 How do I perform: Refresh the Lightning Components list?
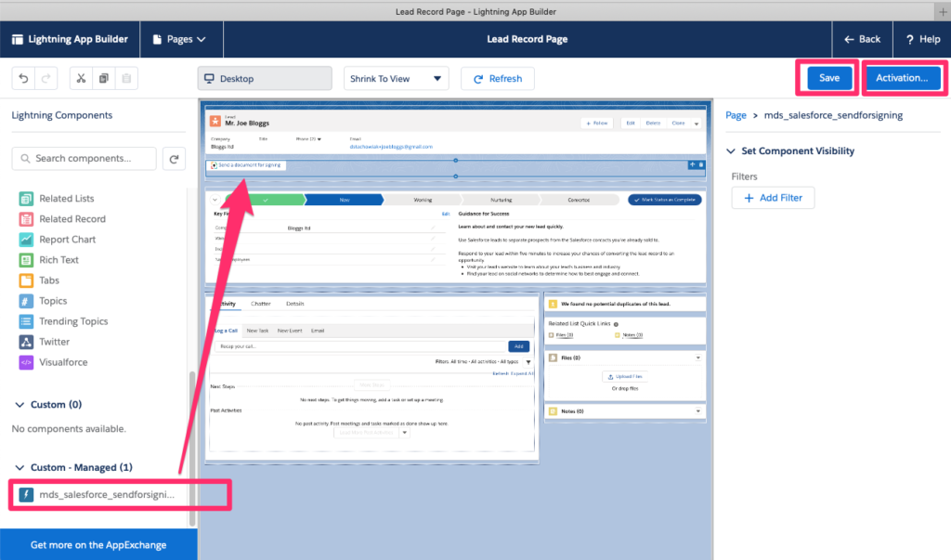(174, 158)
